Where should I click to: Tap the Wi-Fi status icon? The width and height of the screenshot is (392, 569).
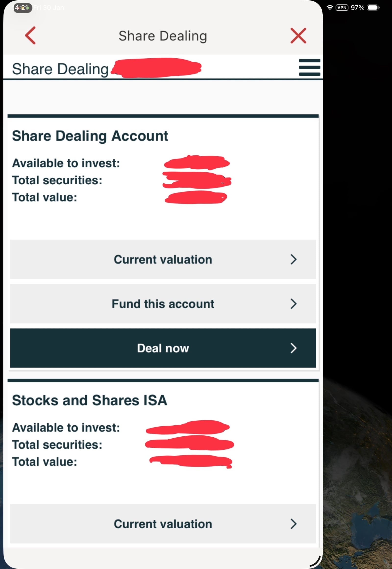tap(330, 8)
